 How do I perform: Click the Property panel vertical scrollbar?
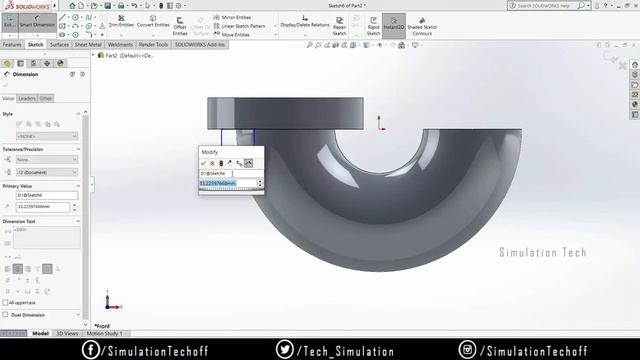click(86, 218)
